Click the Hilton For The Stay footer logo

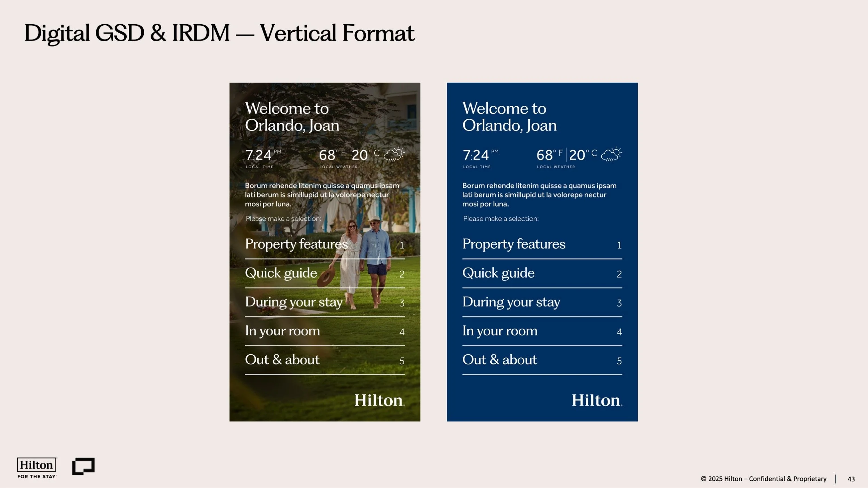point(37,468)
